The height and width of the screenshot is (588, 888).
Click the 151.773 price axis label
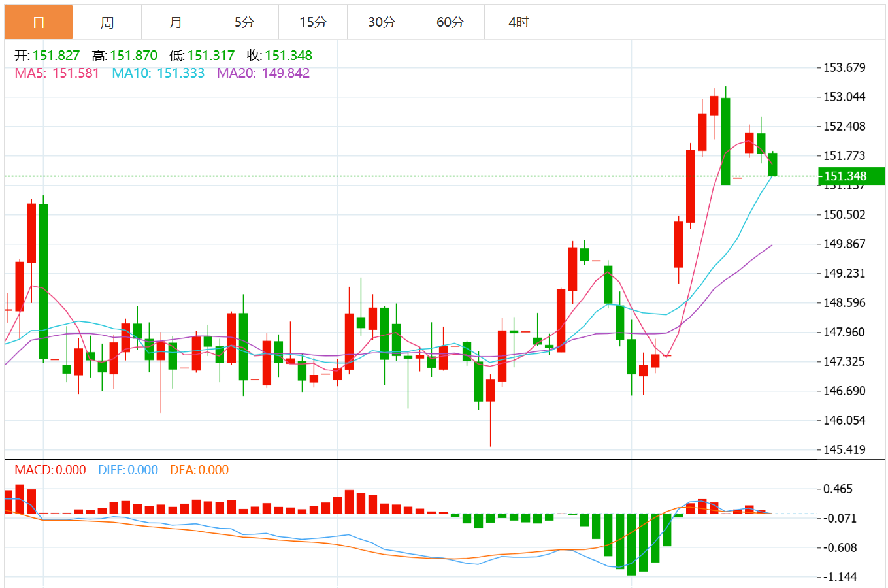[844, 155]
